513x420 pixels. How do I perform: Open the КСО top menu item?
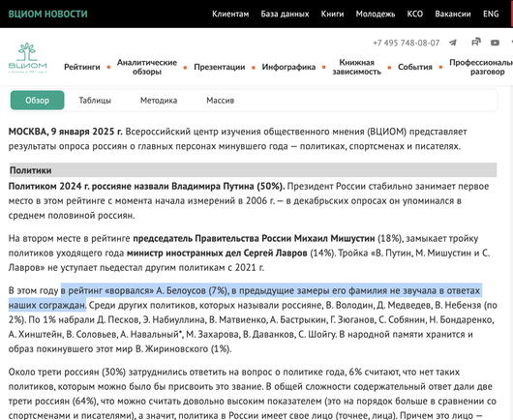415,15
